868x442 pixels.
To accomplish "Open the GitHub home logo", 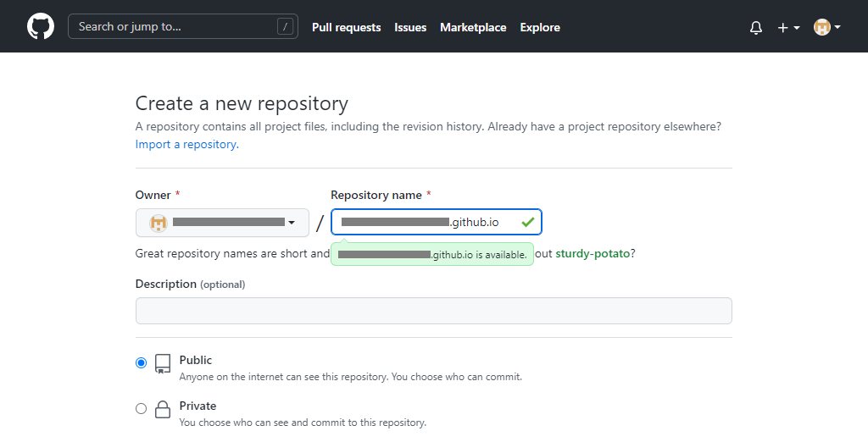I will 41,26.
